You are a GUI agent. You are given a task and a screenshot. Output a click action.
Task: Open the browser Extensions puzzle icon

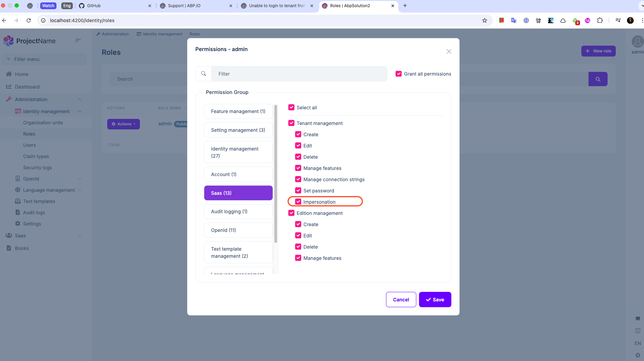[x=600, y=20]
